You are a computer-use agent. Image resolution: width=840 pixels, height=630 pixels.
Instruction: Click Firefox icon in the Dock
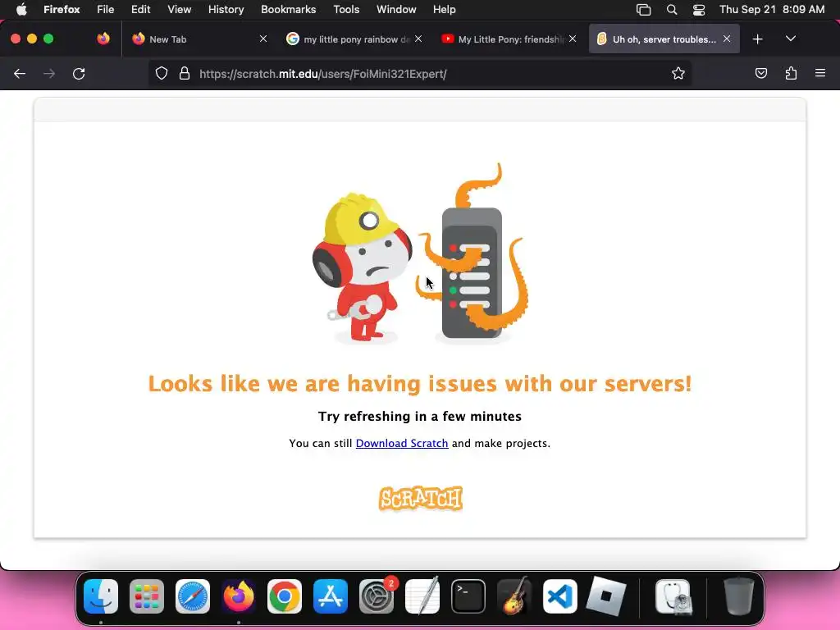[239, 596]
